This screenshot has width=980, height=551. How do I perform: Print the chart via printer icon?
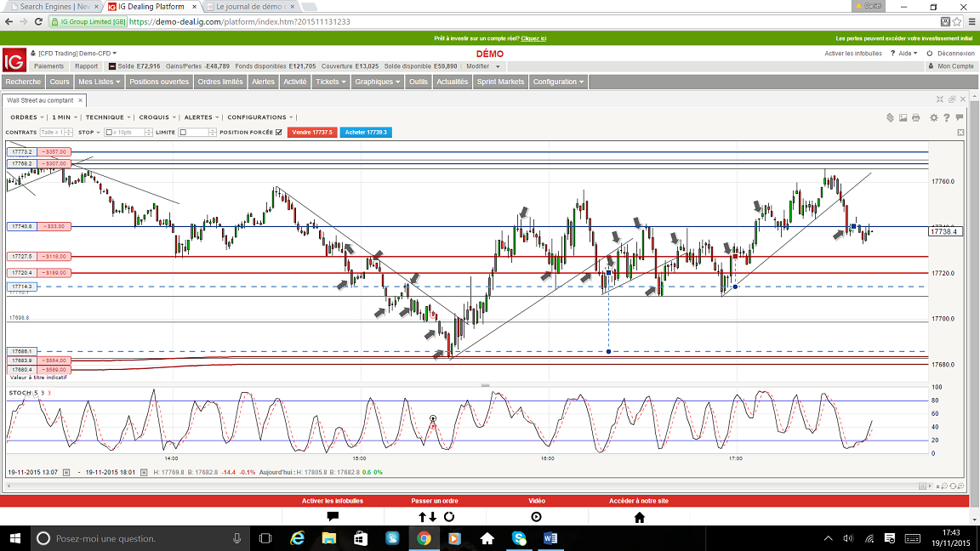[x=916, y=117]
